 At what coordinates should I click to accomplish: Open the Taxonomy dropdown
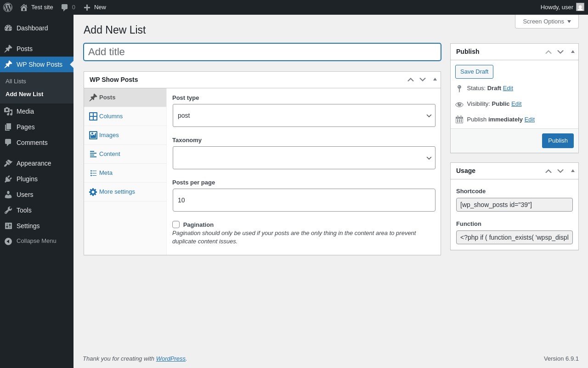(x=304, y=158)
